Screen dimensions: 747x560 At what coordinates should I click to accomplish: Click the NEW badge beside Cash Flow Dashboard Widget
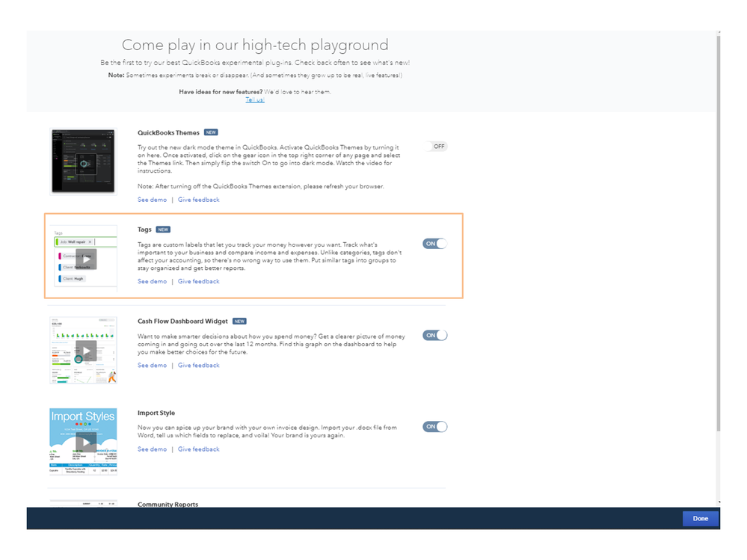pos(239,321)
